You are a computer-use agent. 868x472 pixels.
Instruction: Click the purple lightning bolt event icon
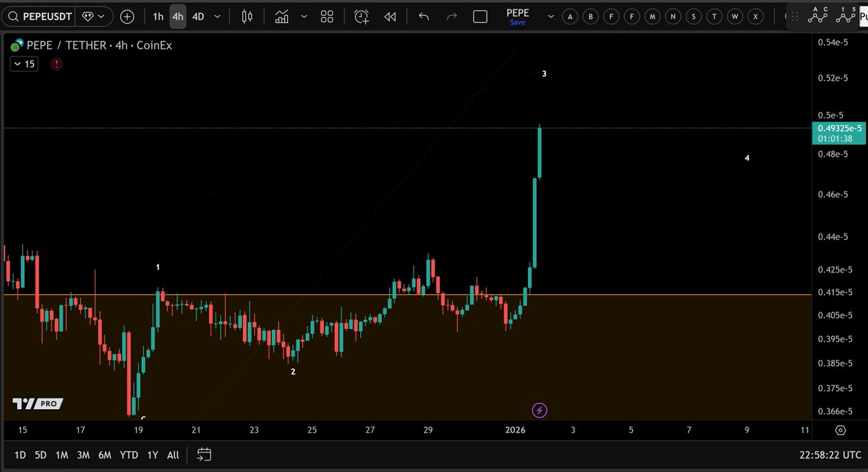click(540, 411)
